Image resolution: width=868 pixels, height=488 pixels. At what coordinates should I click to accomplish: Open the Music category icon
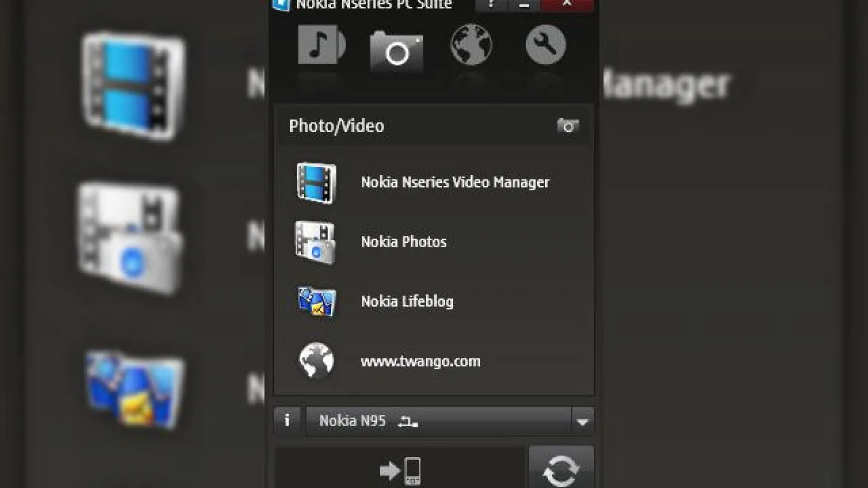[321, 44]
